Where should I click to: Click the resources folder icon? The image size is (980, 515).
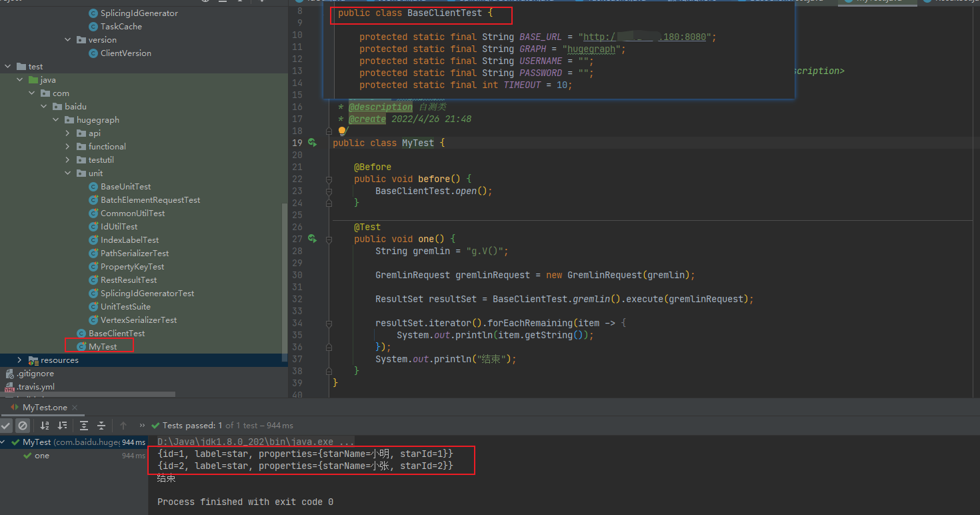pyautogui.click(x=33, y=360)
